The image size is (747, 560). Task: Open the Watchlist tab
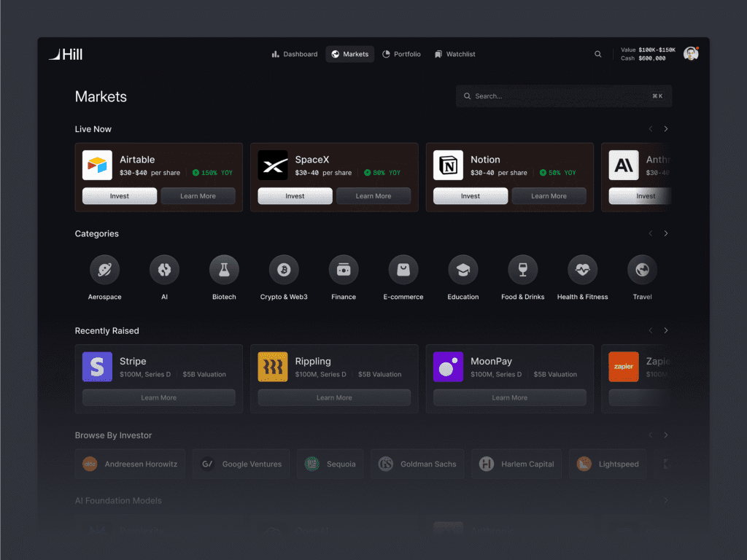pos(455,54)
